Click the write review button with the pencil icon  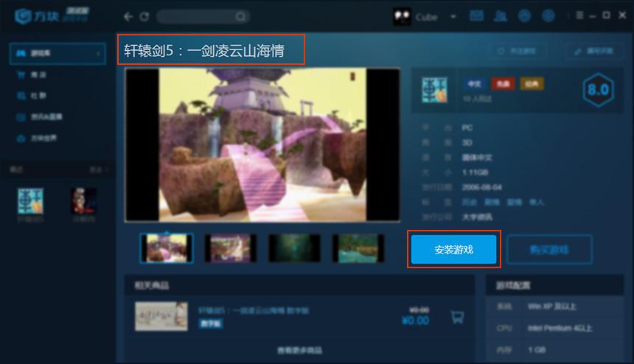coord(594,52)
